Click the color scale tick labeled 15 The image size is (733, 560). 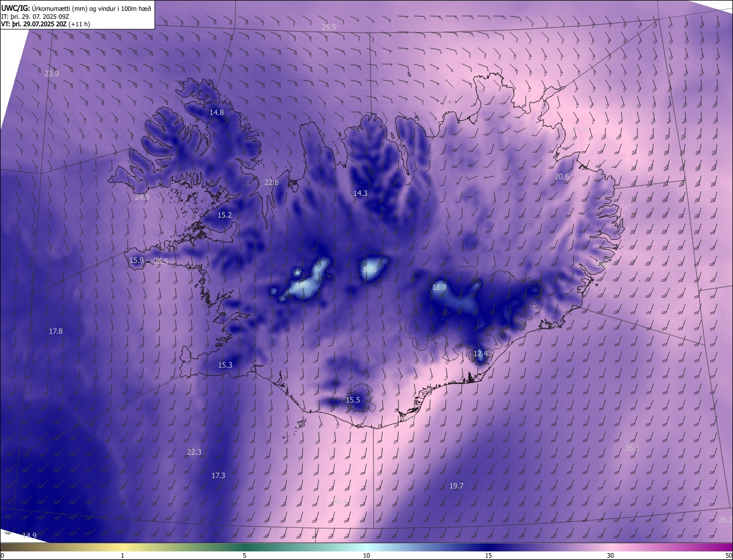[x=488, y=555]
